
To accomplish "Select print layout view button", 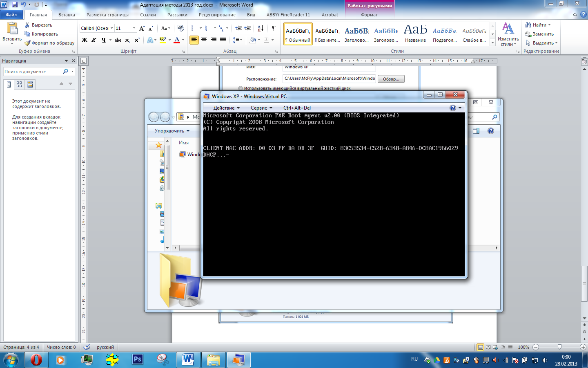I will 481,347.
